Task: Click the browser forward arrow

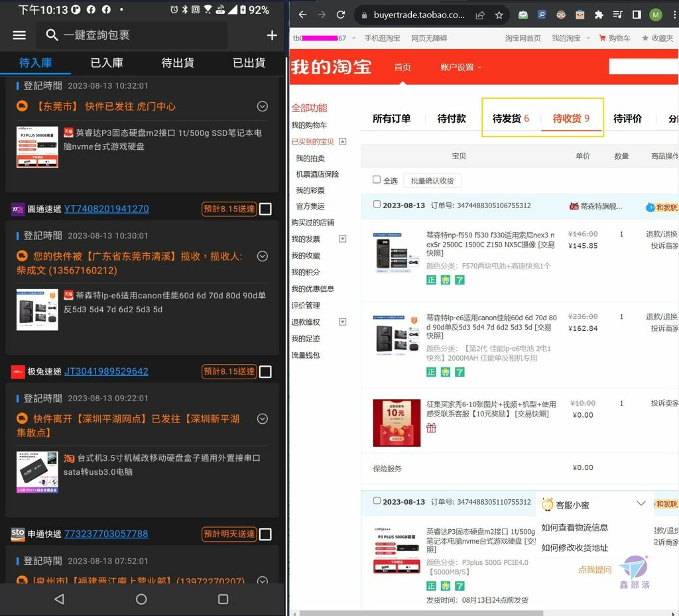Action: click(x=322, y=15)
